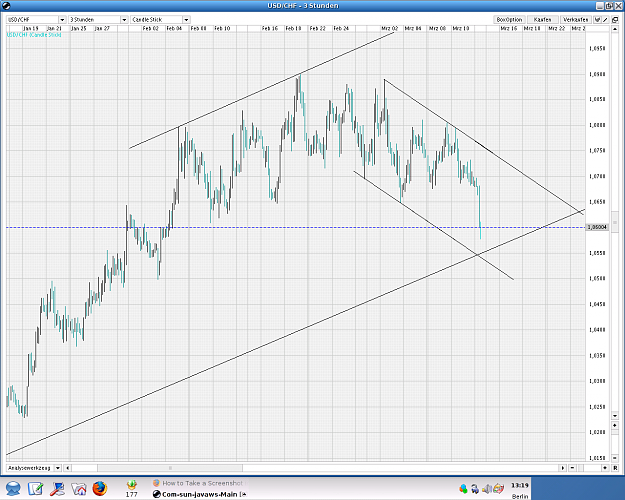Switch to Com-sun-javaws-Main taskbar entry
625x500 pixels.
tap(199, 494)
